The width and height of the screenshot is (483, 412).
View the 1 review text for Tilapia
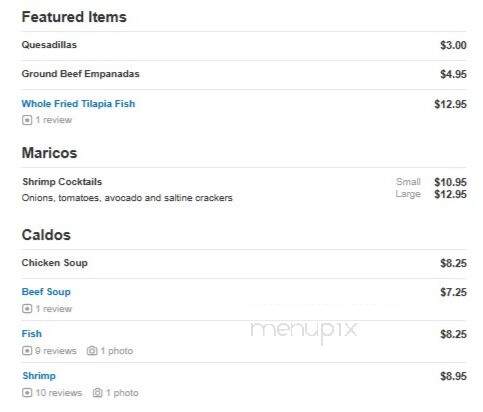pyautogui.click(x=54, y=120)
